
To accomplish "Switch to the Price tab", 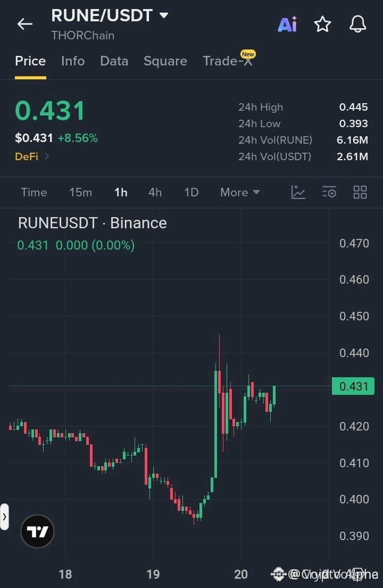I will click(30, 61).
